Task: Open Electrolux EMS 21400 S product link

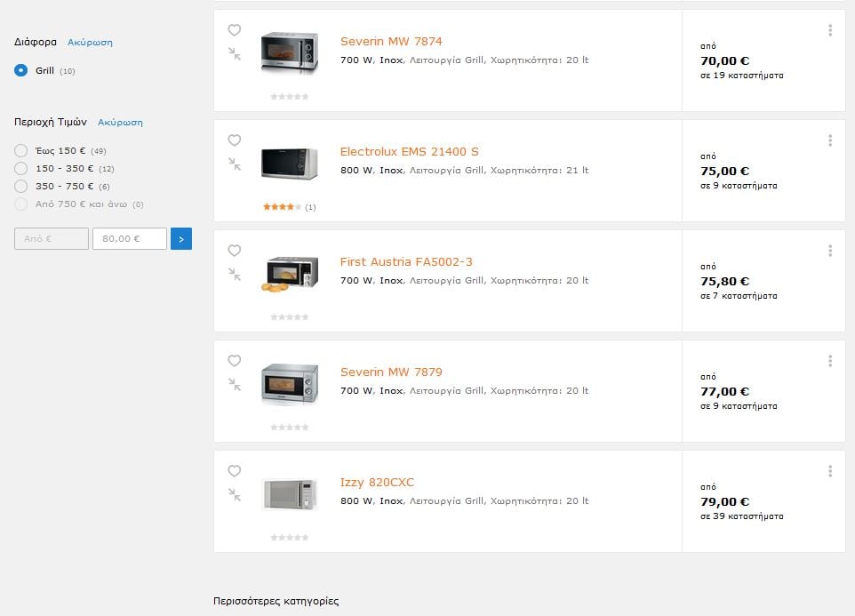Action: [409, 151]
